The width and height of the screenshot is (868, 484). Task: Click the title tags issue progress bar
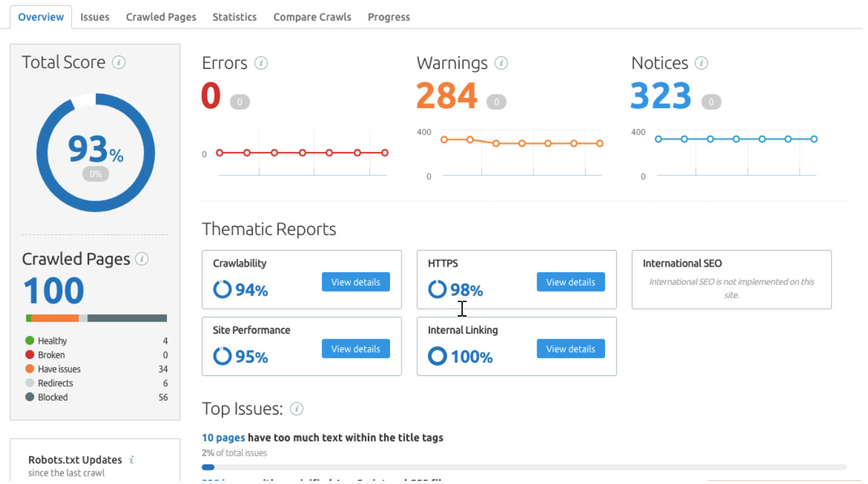click(523, 468)
